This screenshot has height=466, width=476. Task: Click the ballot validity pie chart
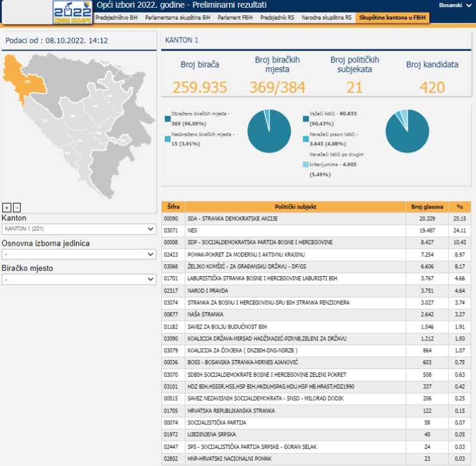[x=407, y=132]
